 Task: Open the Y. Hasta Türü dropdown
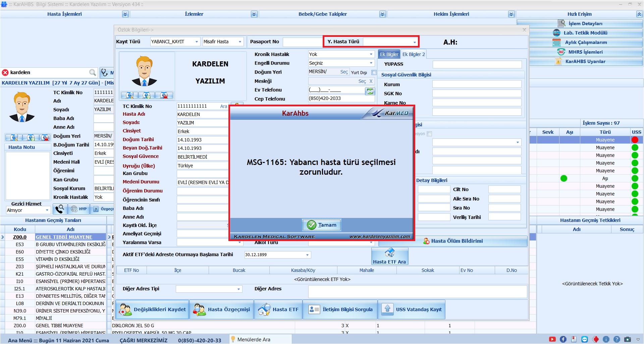coord(415,42)
